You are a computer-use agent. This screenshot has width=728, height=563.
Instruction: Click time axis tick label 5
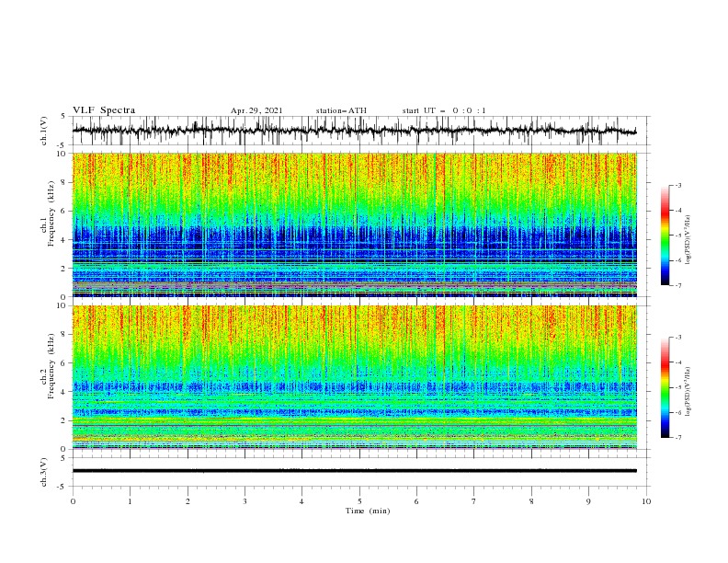point(359,501)
